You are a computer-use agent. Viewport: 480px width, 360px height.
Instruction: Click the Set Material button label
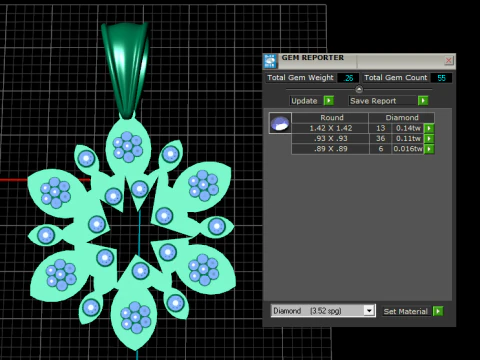coord(406,311)
